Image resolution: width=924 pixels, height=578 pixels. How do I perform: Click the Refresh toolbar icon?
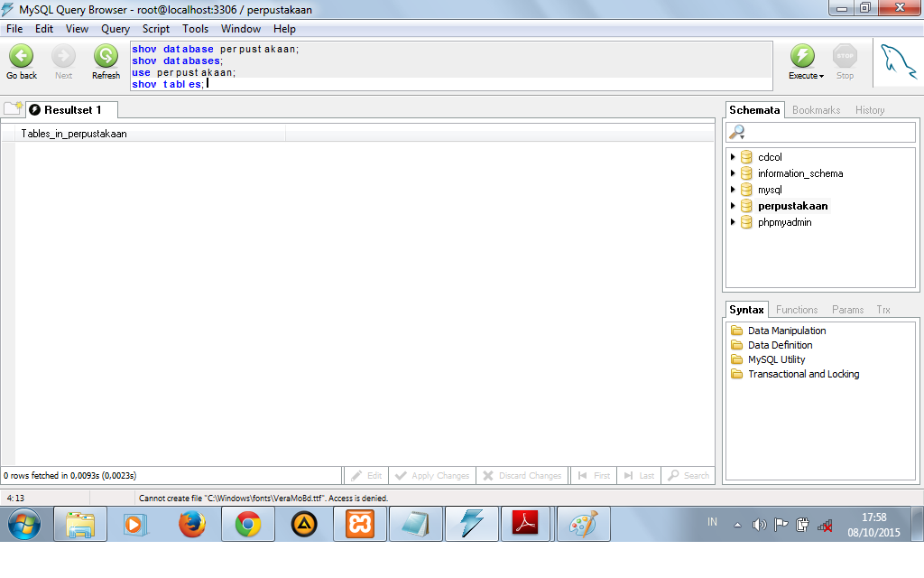(x=106, y=57)
